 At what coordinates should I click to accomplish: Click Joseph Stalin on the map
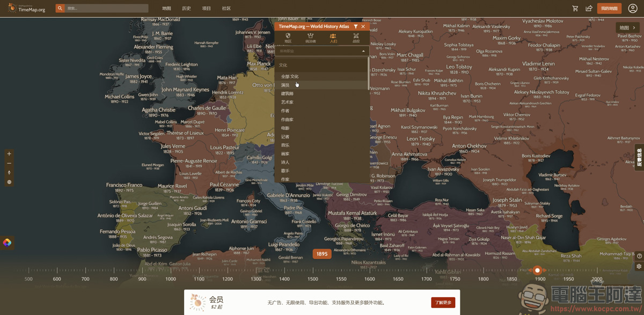[507, 200]
